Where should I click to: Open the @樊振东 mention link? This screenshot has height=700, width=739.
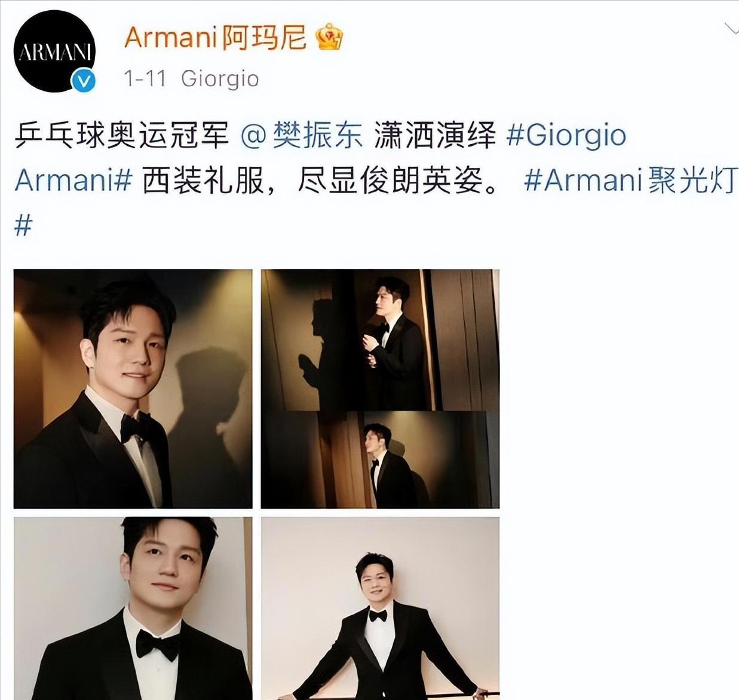pos(302,136)
